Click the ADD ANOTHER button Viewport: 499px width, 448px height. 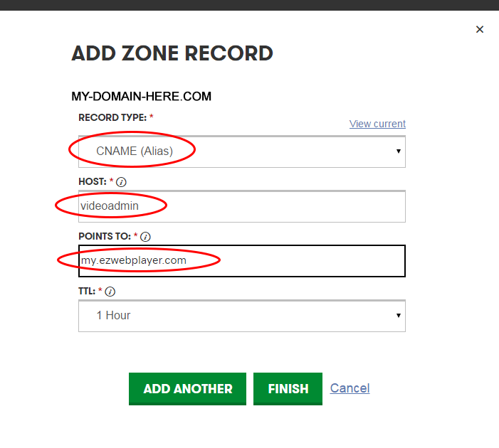(187, 389)
